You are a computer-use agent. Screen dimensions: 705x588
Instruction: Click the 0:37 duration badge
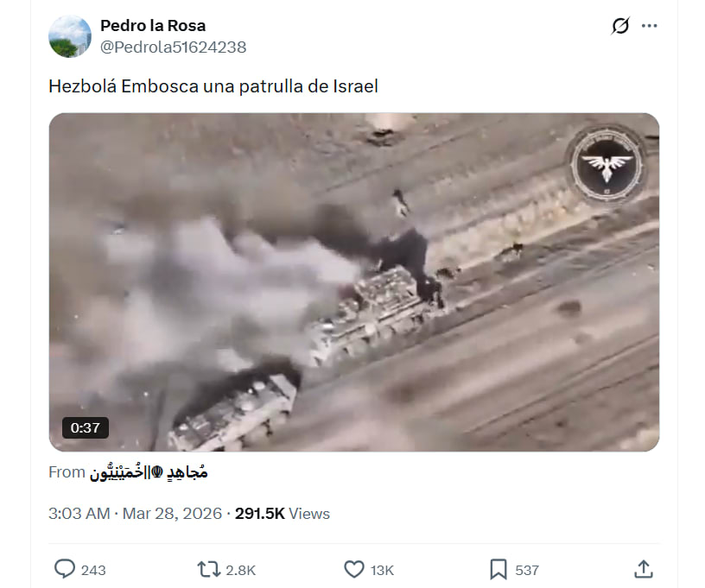[x=86, y=427]
